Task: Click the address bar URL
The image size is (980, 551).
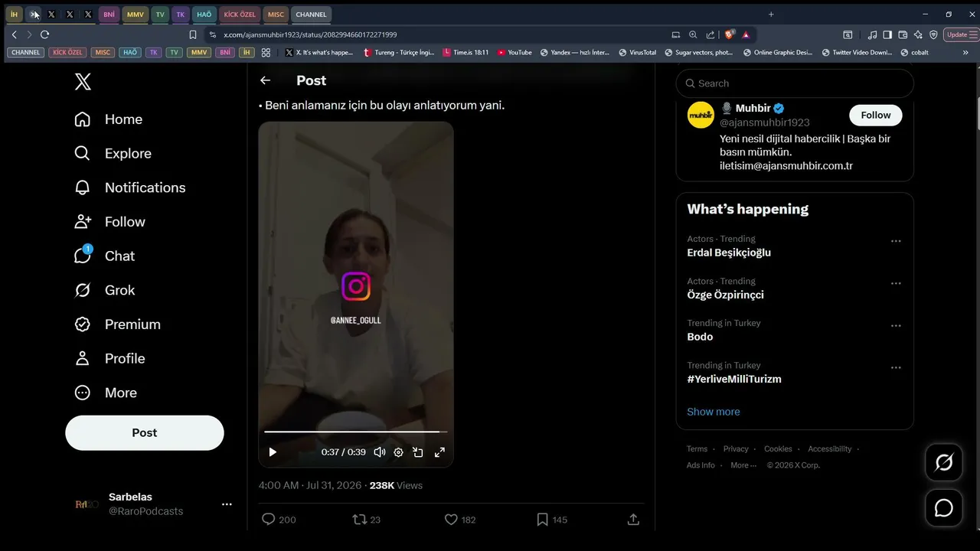Action: pos(310,34)
